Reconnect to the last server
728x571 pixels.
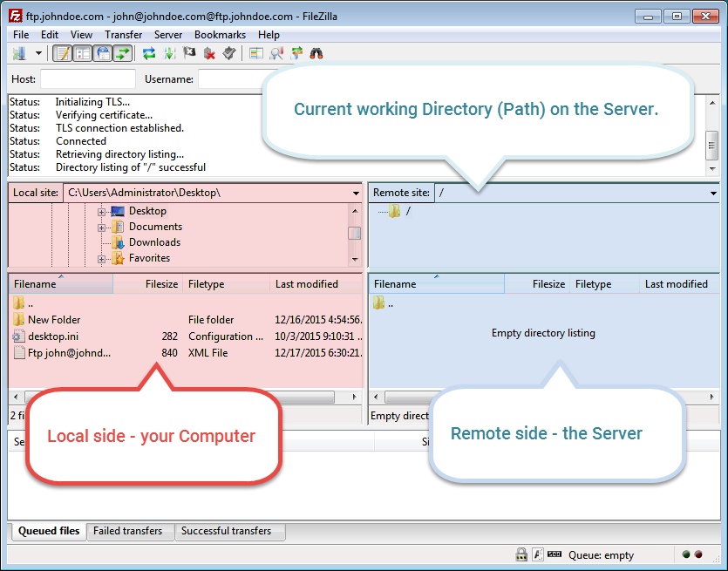229,54
